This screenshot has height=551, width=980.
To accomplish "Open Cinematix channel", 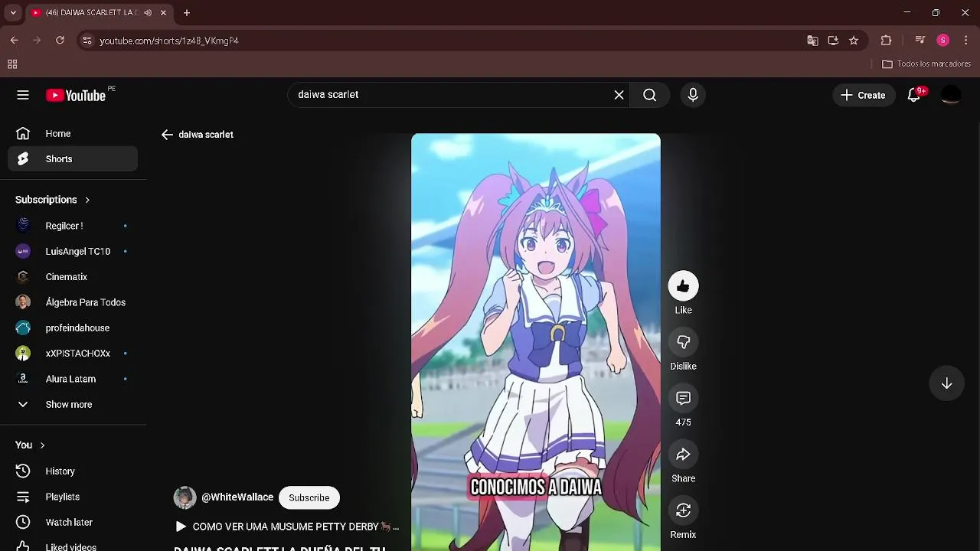I will (73, 277).
